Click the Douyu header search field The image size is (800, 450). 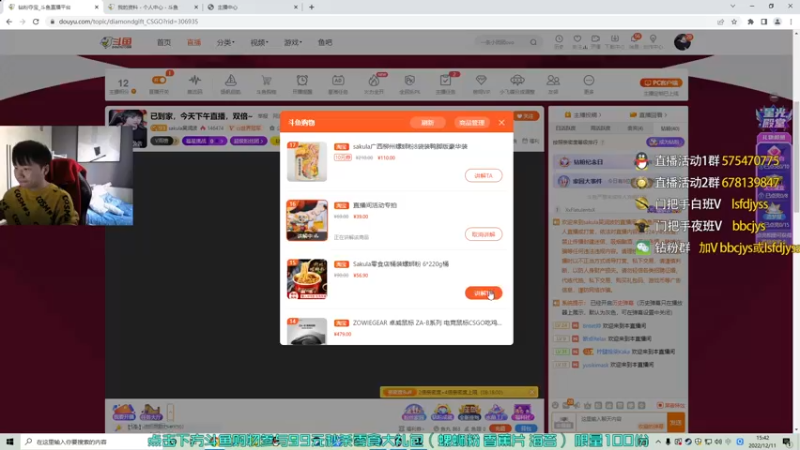[x=503, y=42]
